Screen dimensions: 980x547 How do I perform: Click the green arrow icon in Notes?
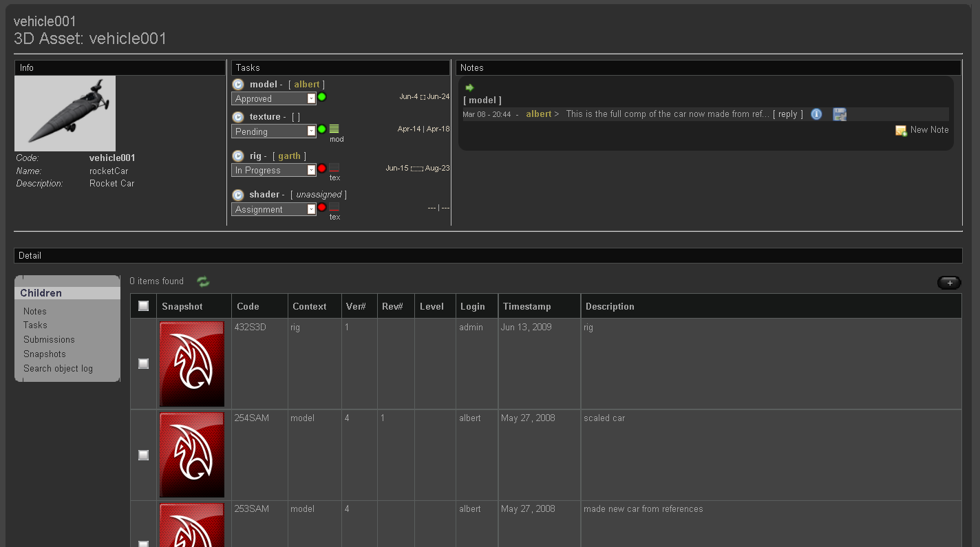469,88
